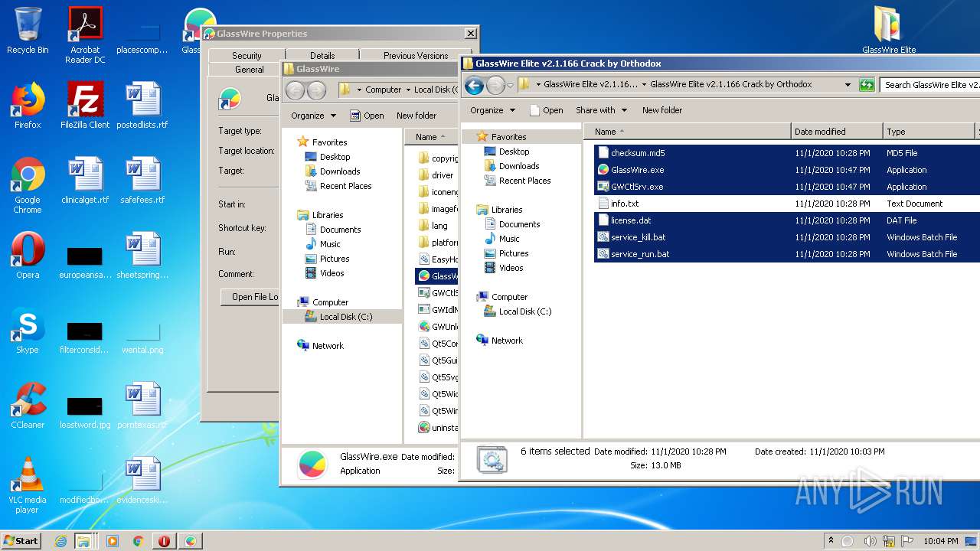Sort by Type column header
980x551 pixels.
[929, 132]
